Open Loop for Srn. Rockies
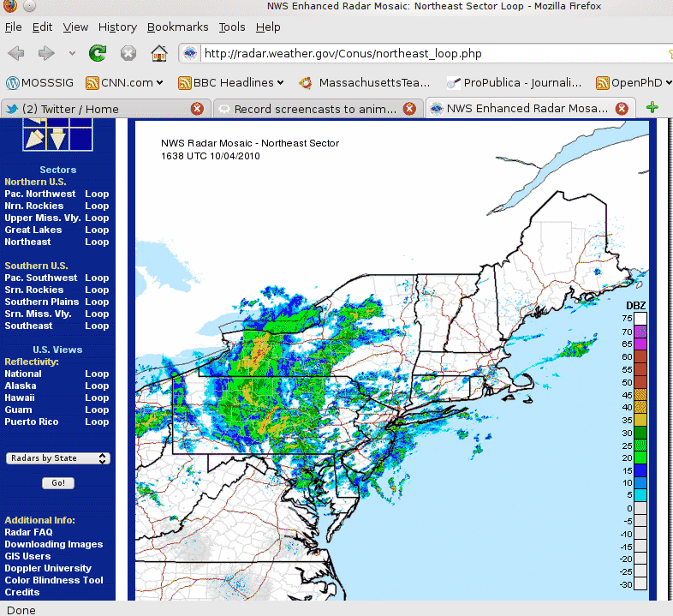 (97, 290)
